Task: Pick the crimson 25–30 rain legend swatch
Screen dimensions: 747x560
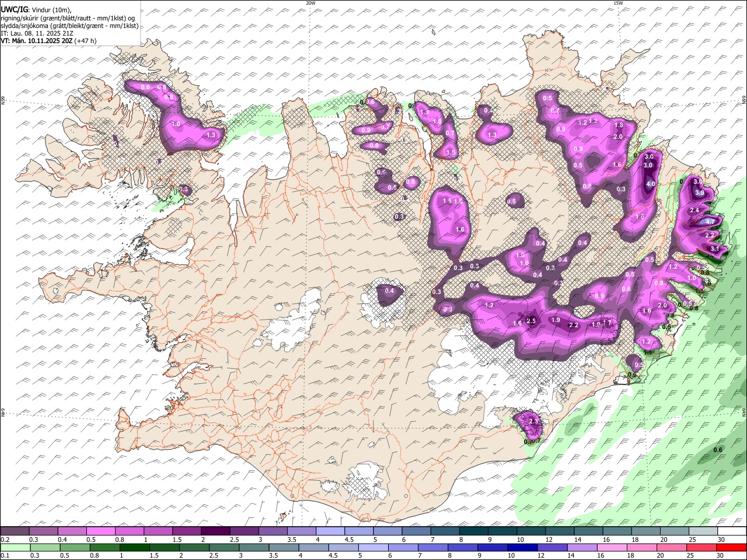Action: pos(701,547)
